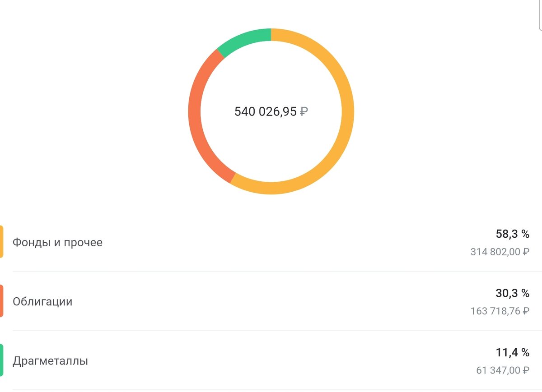This screenshot has height=392, width=542.
Task: Click the 58,3 % share value
Action: click(x=512, y=234)
